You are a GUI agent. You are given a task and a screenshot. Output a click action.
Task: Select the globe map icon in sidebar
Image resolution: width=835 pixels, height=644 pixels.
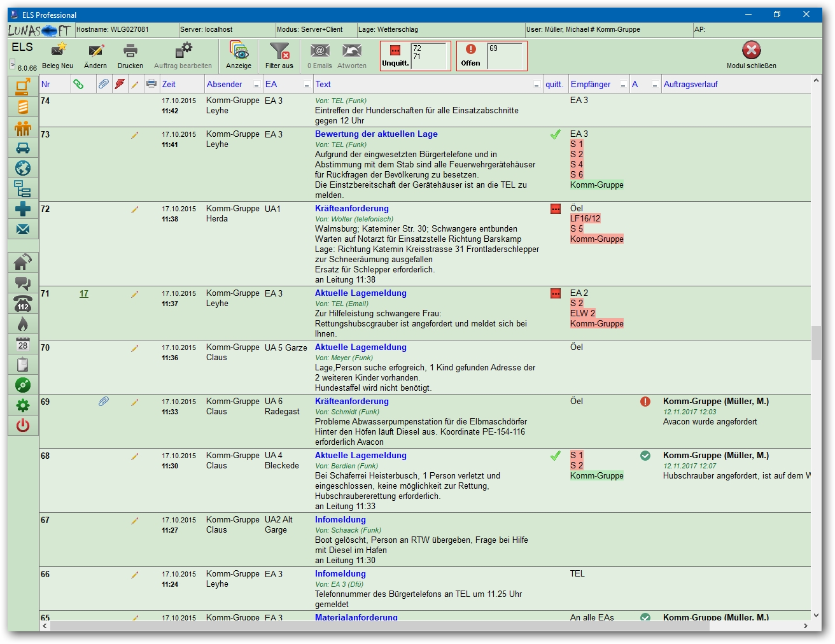pyautogui.click(x=23, y=168)
